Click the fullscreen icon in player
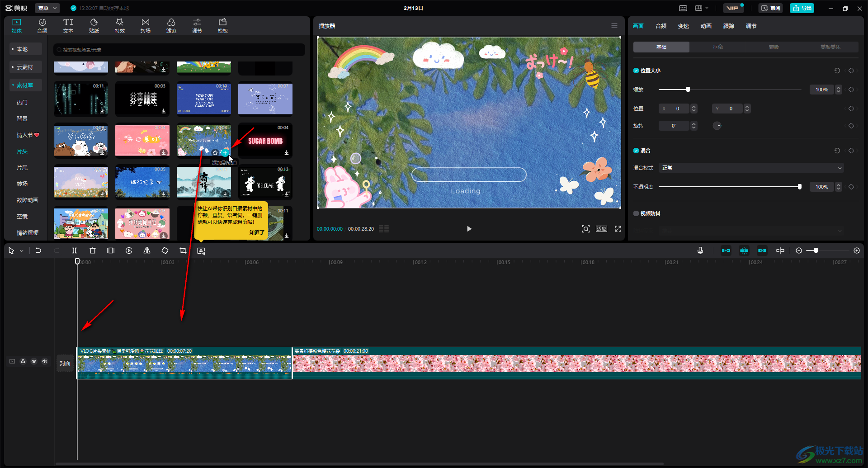The height and width of the screenshot is (468, 868). [x=618, y=229]
